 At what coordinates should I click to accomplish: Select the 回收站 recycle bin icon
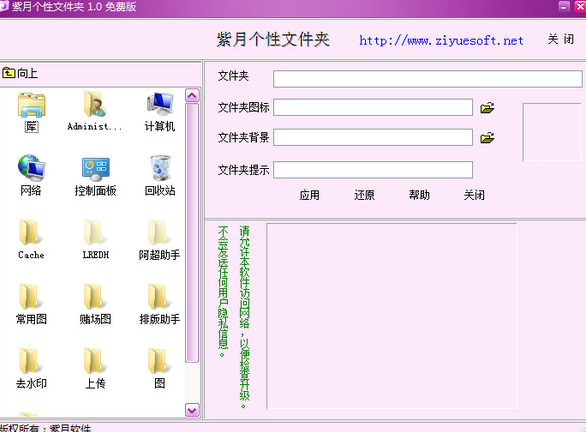pyautogui.click(x=160, y=176)
